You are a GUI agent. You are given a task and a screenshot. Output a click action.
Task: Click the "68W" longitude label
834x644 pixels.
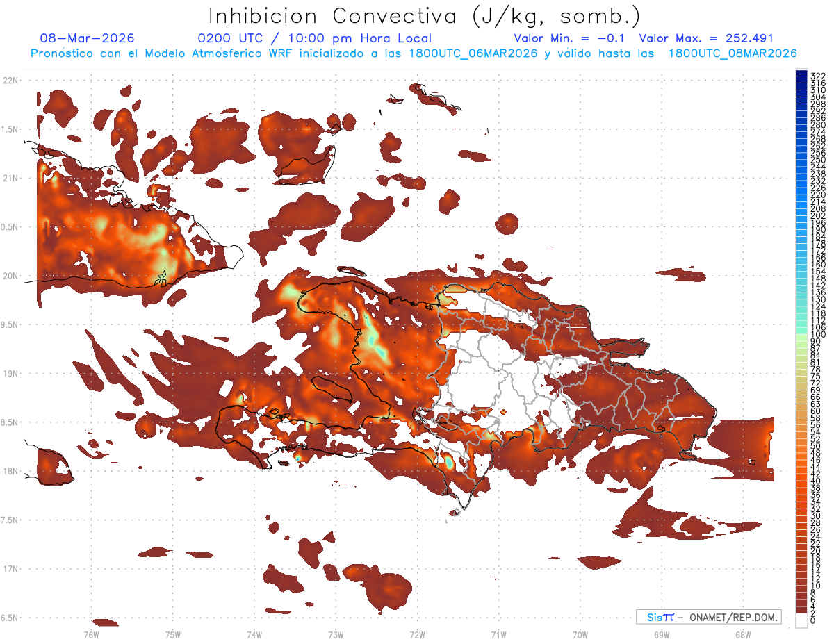pyautogui.click(x=743, y=634)
